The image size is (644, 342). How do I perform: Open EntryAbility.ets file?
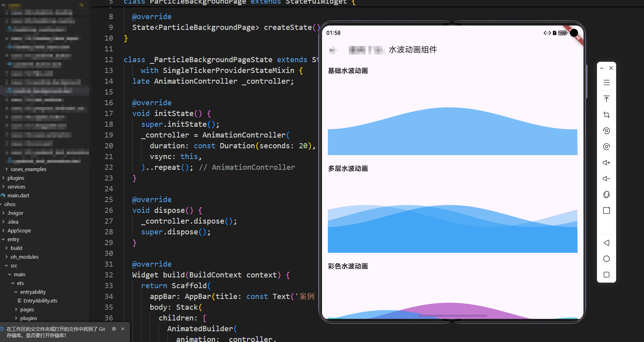pyautogui.click(x=40, y=301)
